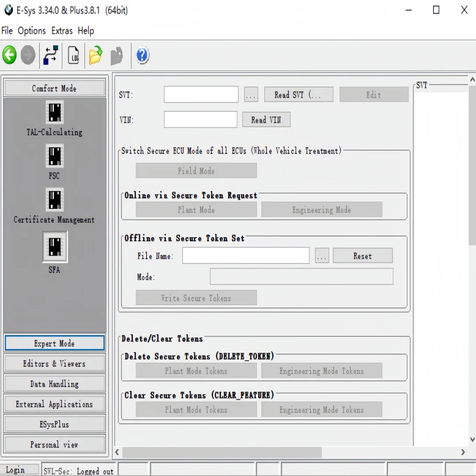Click the Delete/Clear Tokens heading
Screen dimensions: 476x476
click(162, 338)
